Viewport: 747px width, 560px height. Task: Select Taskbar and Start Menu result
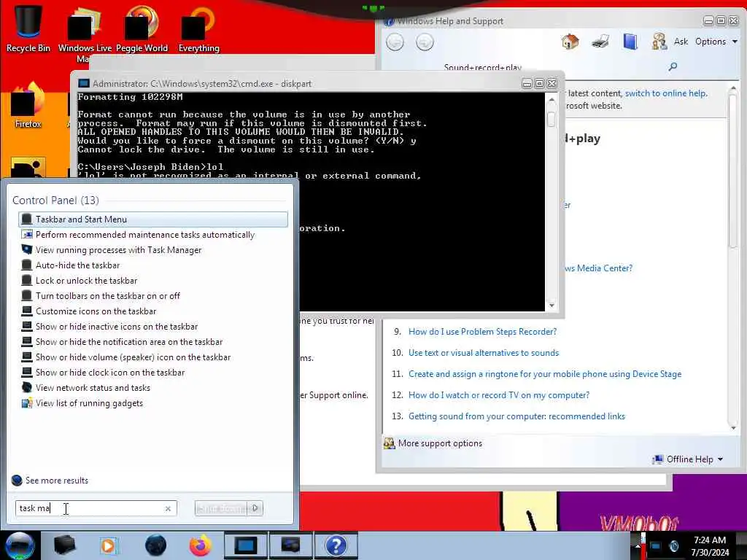coord(153,219)
